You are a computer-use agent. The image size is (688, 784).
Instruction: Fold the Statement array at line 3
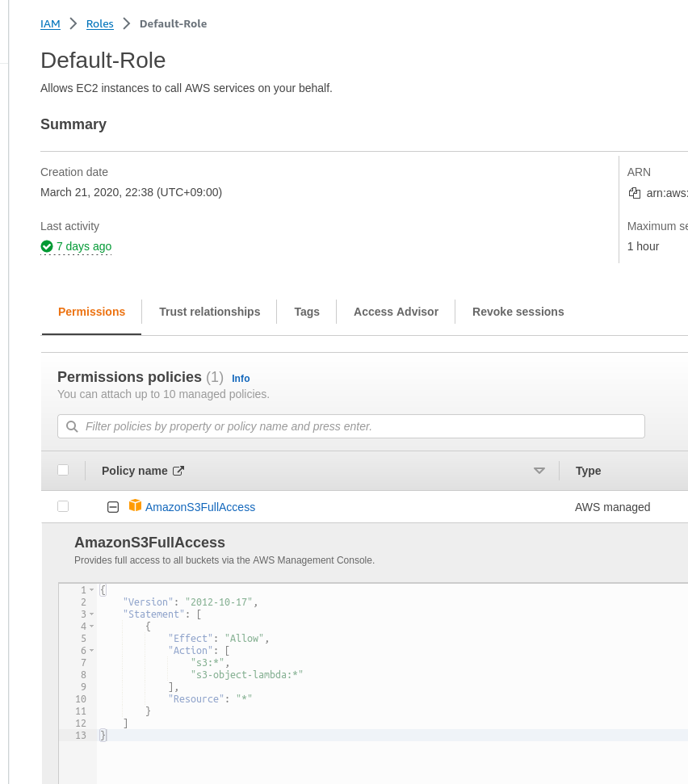(x=91, y=614)
